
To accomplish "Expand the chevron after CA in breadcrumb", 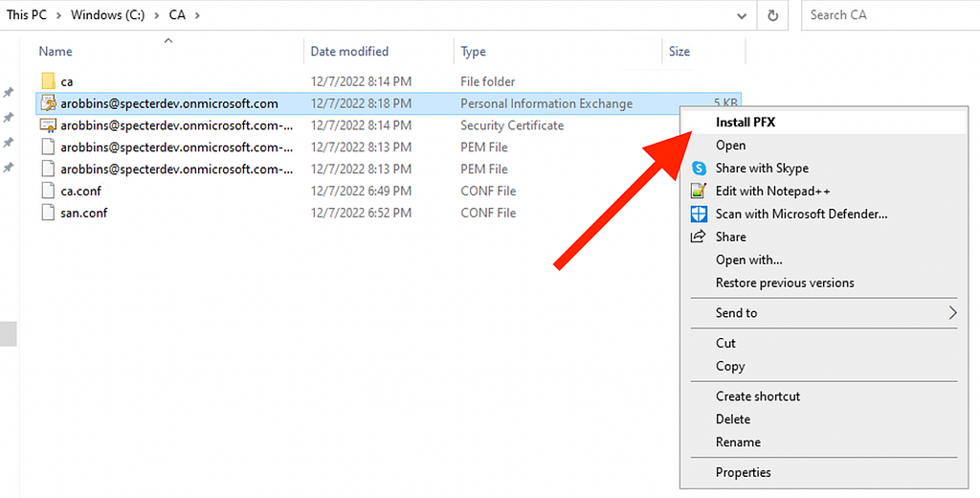I will pos(197,15).
